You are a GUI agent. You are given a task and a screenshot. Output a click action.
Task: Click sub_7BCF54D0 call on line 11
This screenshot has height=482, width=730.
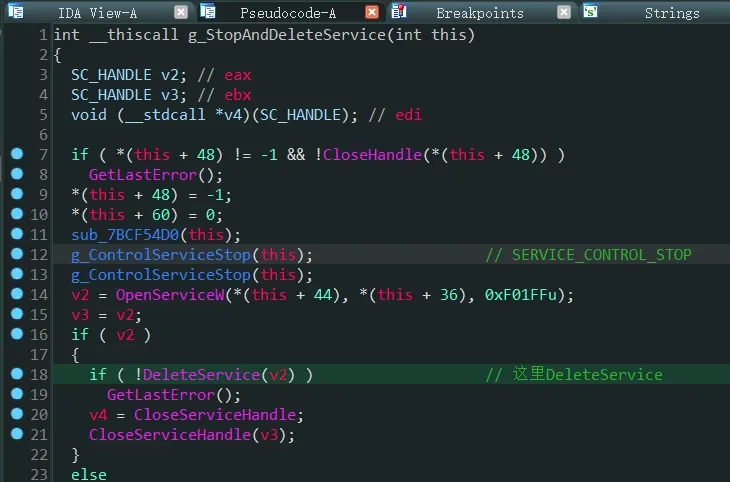click(x=125, y=235)
